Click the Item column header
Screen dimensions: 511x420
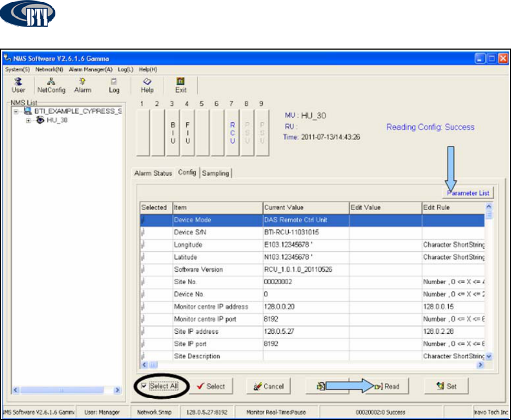(217, 208)
